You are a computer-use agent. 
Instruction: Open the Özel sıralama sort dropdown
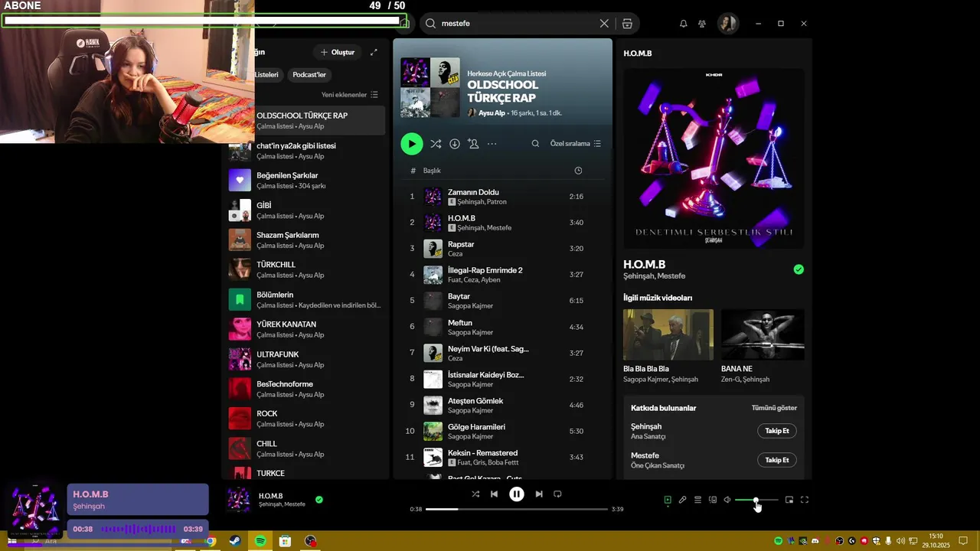[x=576, y=144]
